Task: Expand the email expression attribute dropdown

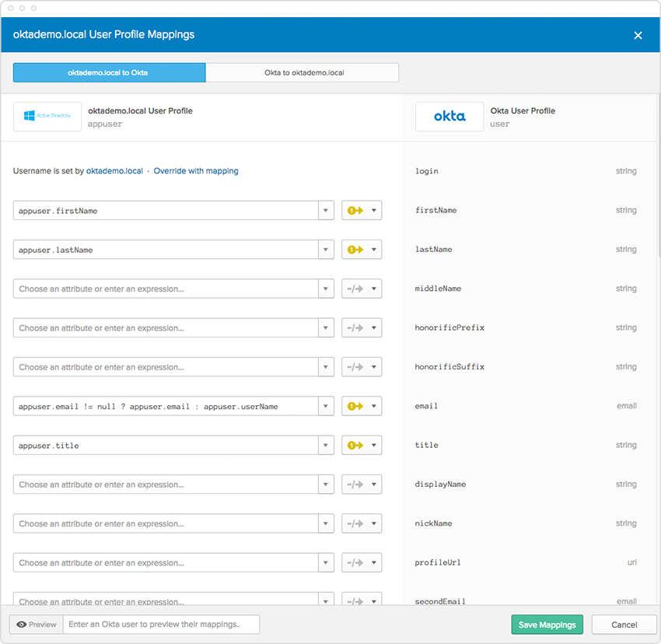Action: (327, 406)
